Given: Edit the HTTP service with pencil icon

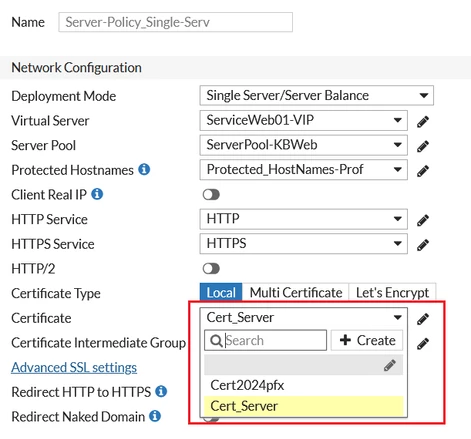Looking at the screenshot, I should pyautogui.click(x=423, y=220).
